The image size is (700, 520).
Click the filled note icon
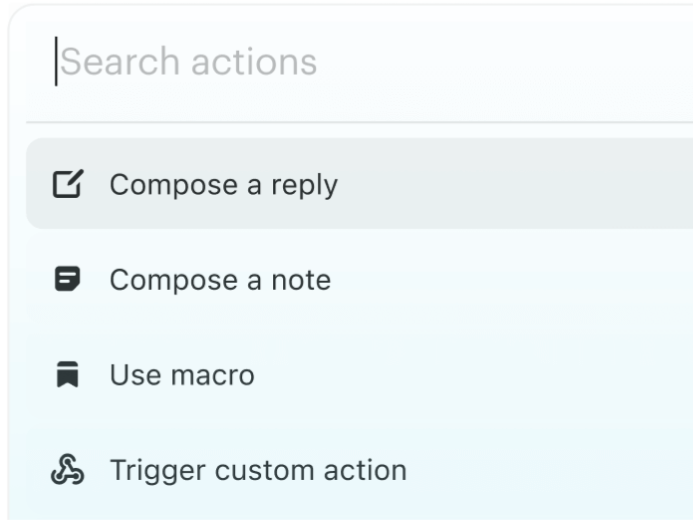tap(67, 279)
